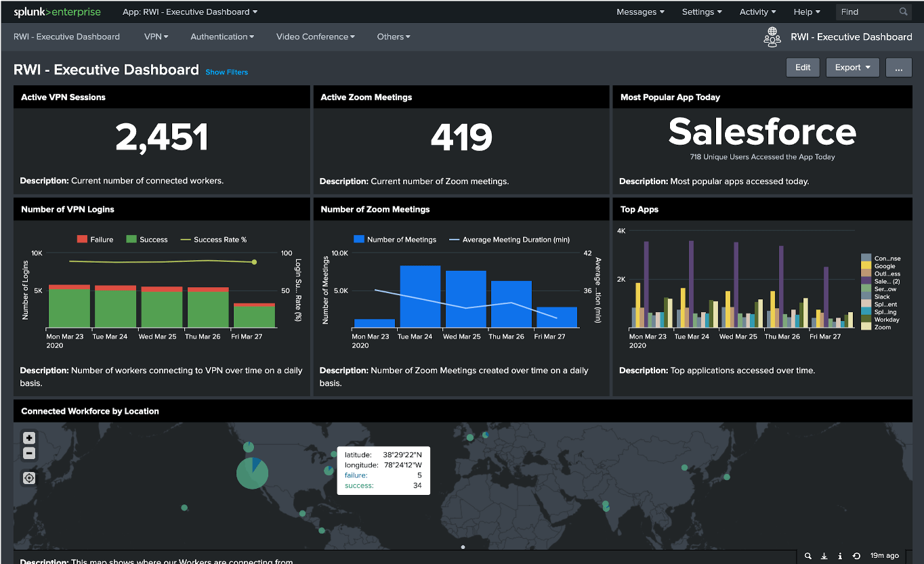Open the Activity menu
Viewport: 924px width, 564px height.
point(757,12)
